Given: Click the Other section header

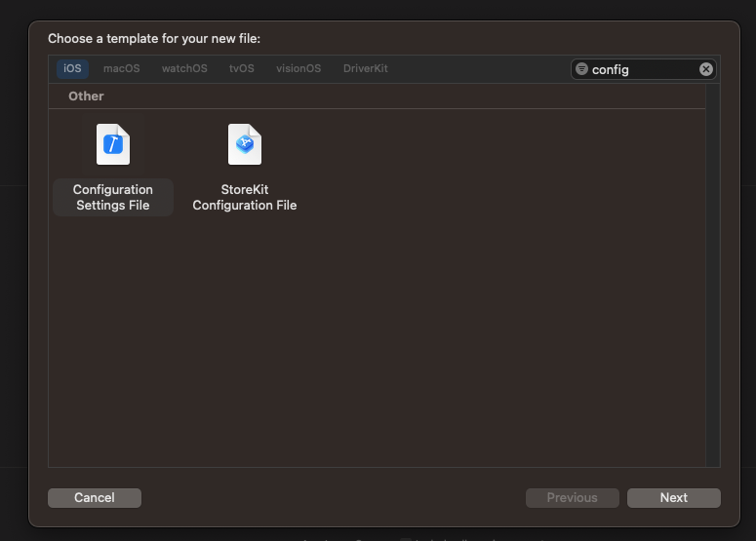Looking at the screenshot, I should (86, 96).
